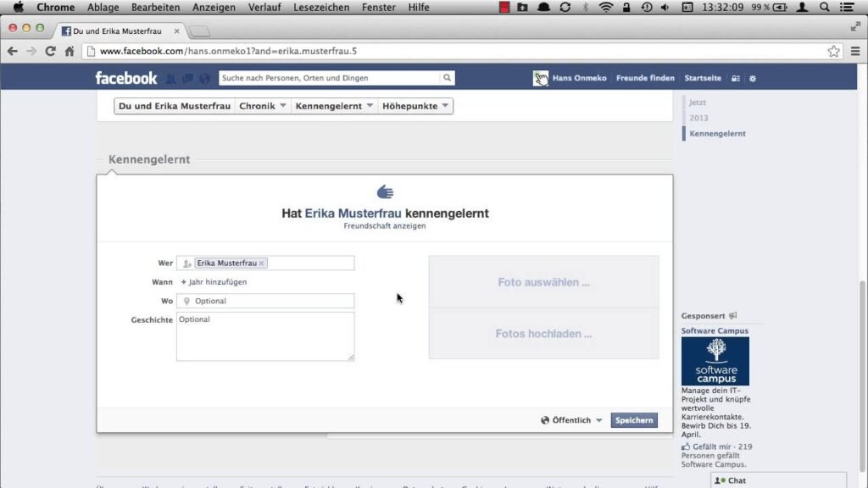
Task: Open the Lesezeichen menu
Action: point(321,7)
